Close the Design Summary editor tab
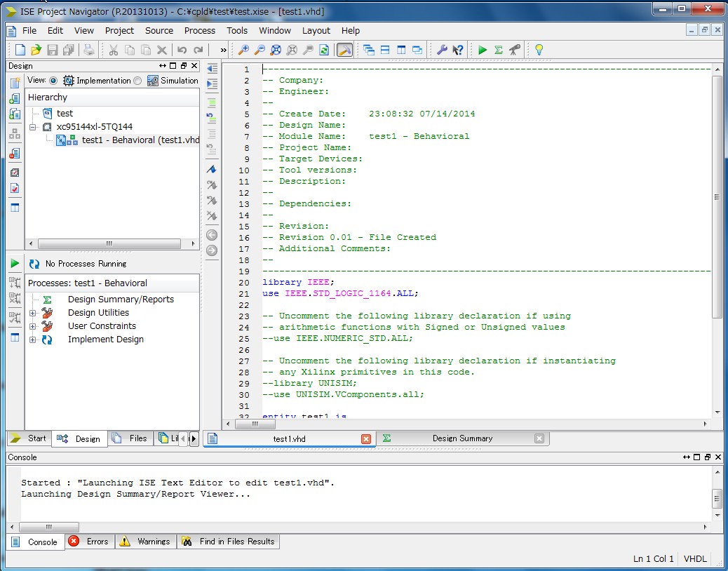This screenshot has width=728, height=571. tap(539, 438)
